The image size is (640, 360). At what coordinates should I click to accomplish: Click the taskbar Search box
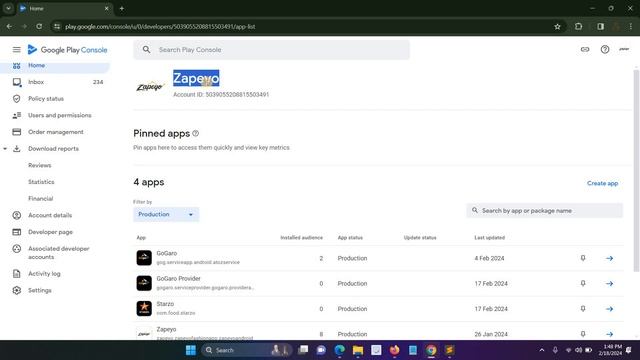(x=247, y=350)
